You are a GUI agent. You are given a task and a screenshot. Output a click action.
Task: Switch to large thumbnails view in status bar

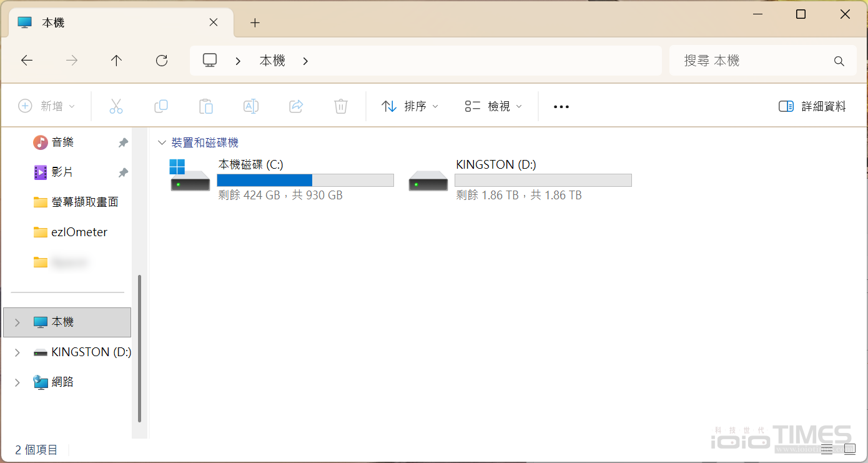(x=851, y=449)
